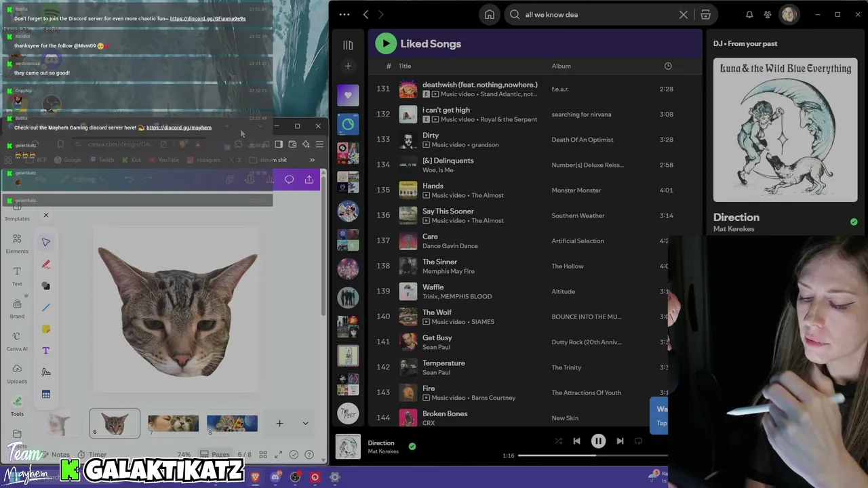868x488 pixels.
Task: Open the Elements panel in Canva
Action: 17,243
